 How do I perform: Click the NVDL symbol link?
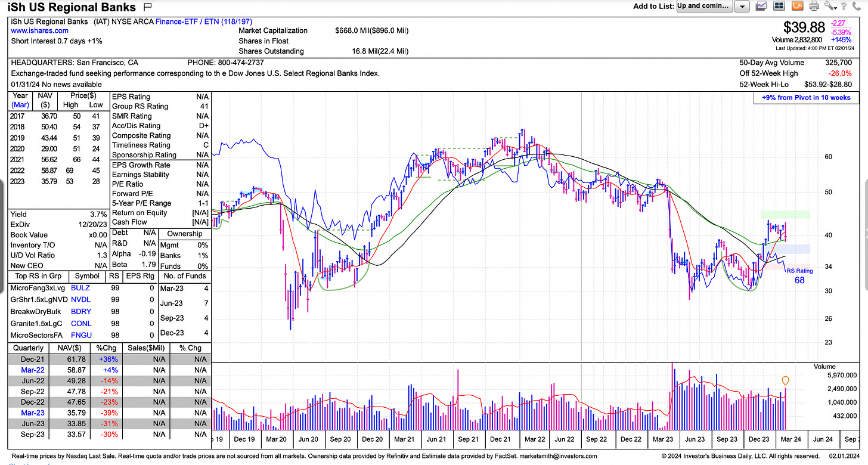(x=80, y=299)
